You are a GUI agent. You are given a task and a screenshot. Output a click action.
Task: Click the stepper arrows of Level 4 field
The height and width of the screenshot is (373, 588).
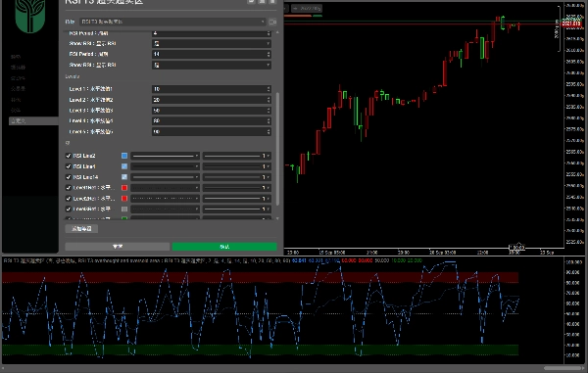pos(269,121)
